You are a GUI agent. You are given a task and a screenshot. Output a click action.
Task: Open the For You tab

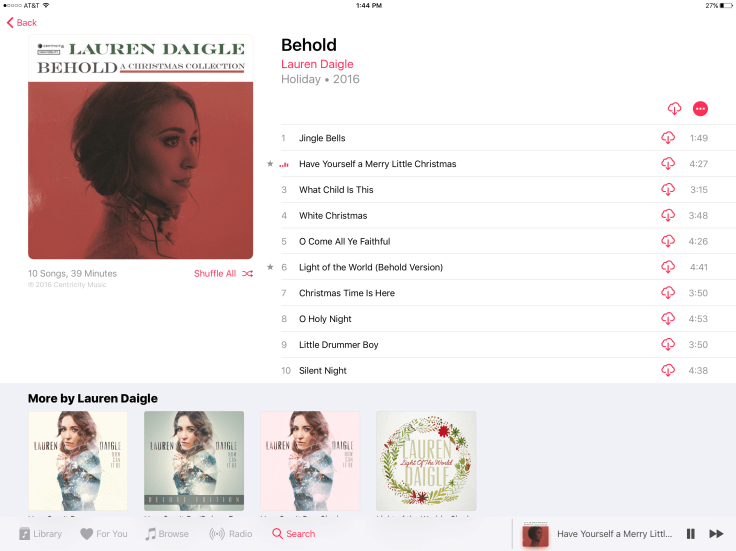104,534
